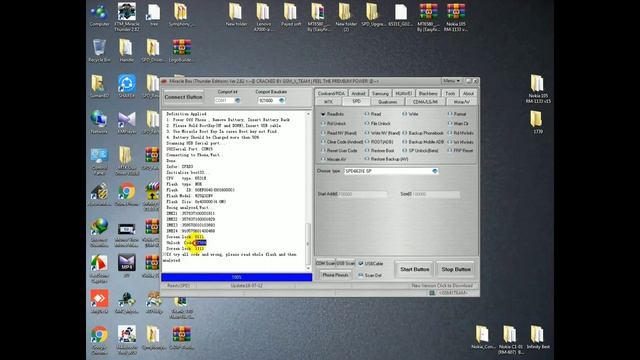The width and height of the screenshot is (640, 360).
Task: Open the Payed soft folder
Action: 291,16
